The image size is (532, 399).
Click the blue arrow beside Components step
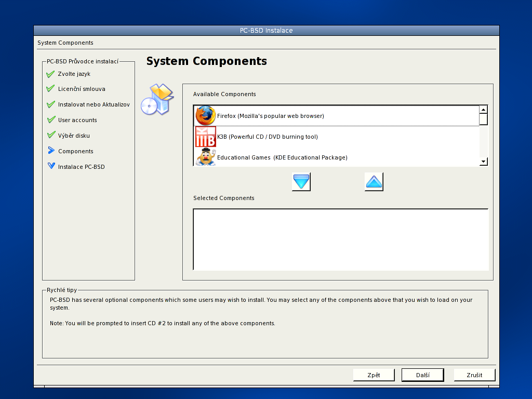(51, 150)
